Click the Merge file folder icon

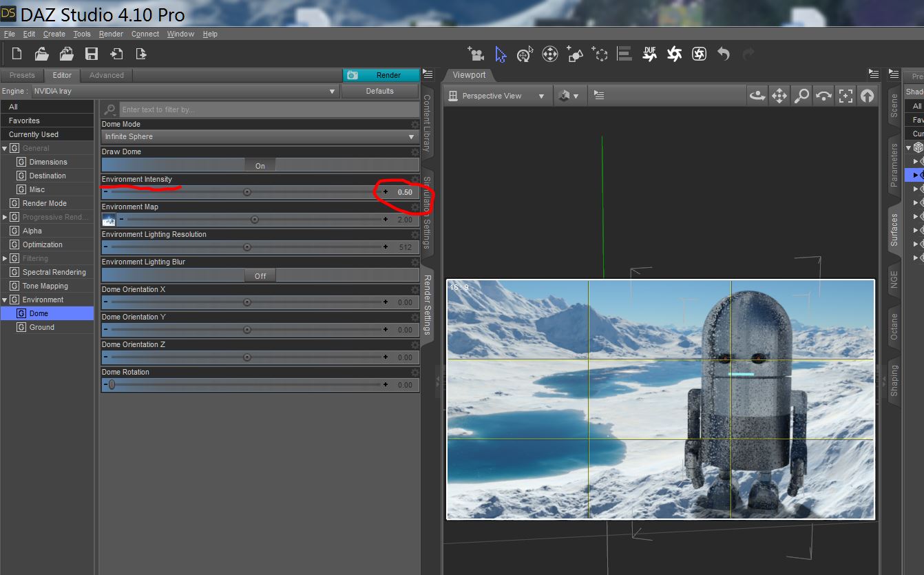coord(67,54)
